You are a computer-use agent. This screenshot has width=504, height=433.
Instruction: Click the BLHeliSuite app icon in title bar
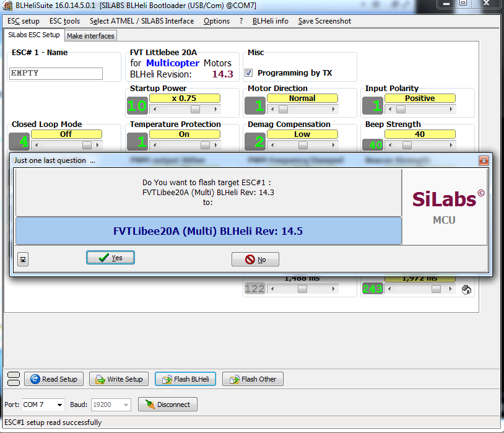point(7,6)
